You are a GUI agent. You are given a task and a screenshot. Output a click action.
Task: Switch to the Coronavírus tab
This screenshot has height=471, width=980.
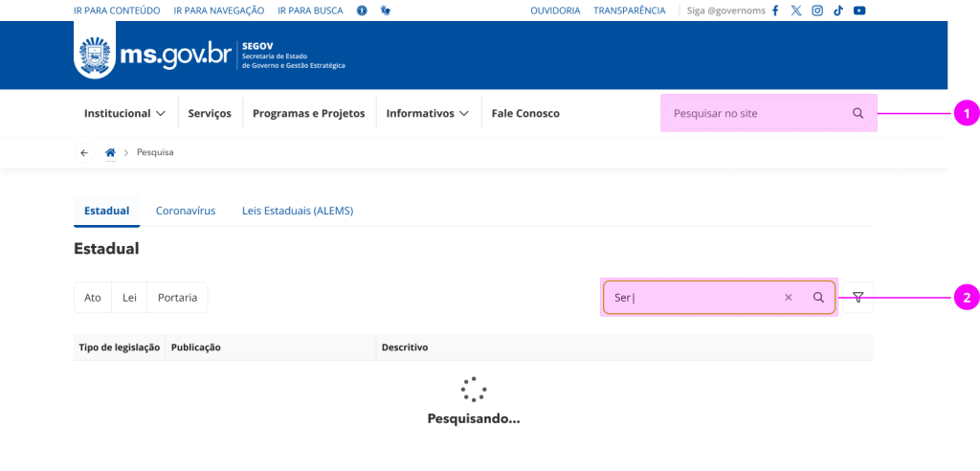pyautogui.click(x=186, y=211)
